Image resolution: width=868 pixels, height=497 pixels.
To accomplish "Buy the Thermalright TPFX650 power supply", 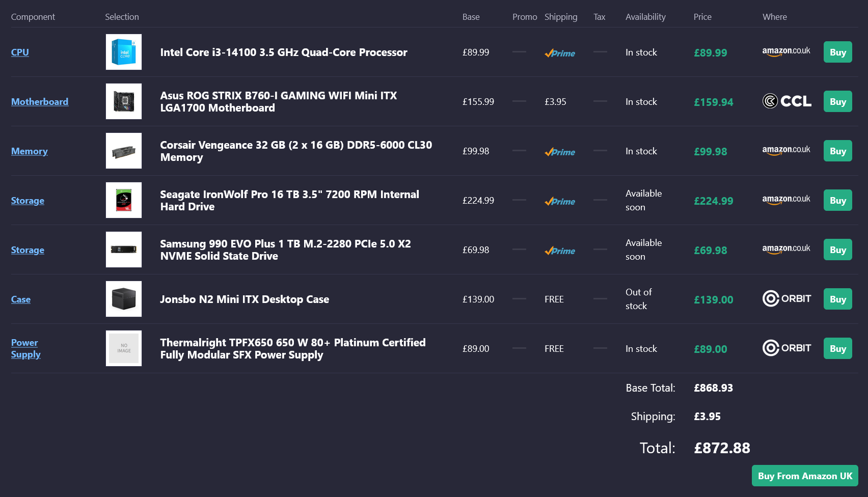I will coord(838,348).
